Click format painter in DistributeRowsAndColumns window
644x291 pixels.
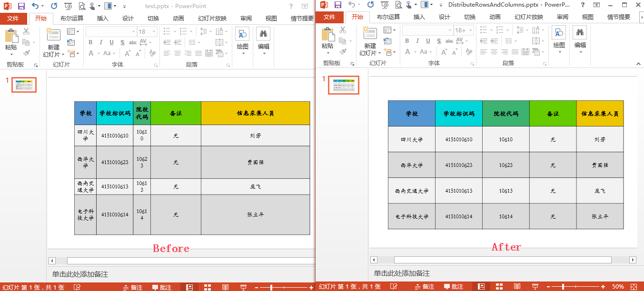(343, 51)
